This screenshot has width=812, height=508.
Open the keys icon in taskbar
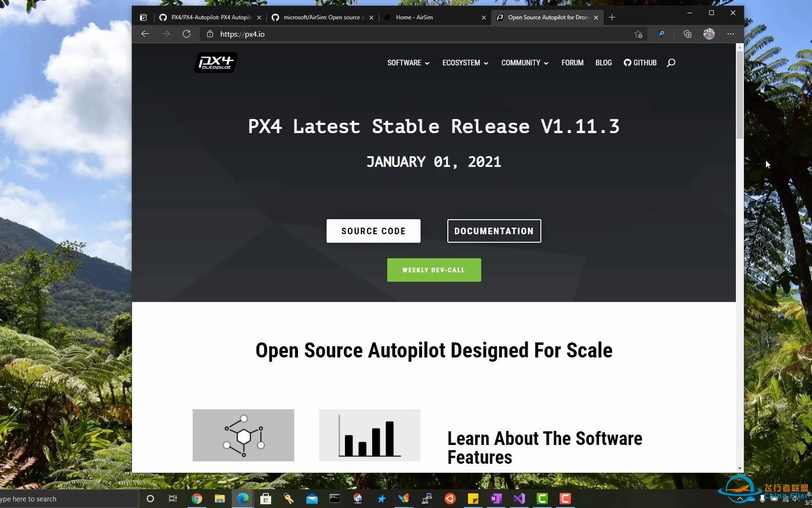pyautogui.click(x=289, y=499)
